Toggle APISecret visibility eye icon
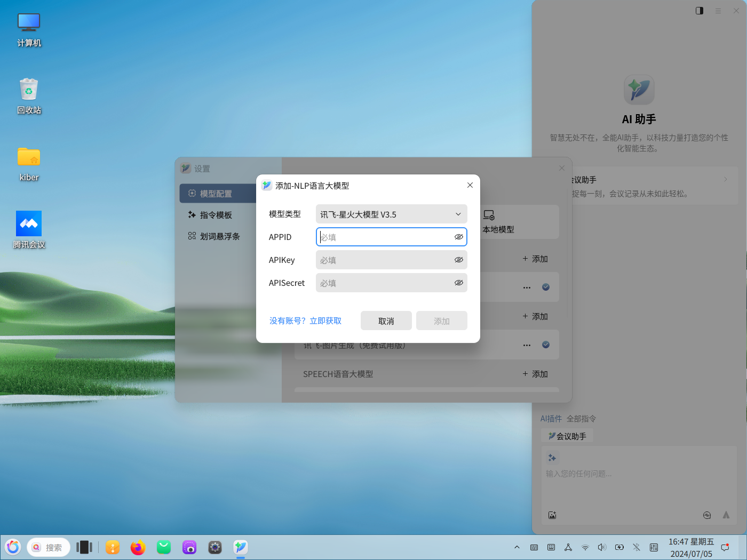This screenshot has height=560, width=747. tap(458, 283)
